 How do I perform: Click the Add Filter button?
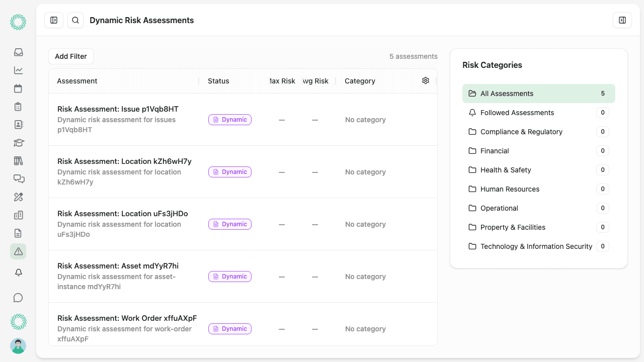(x=70, y=56)
